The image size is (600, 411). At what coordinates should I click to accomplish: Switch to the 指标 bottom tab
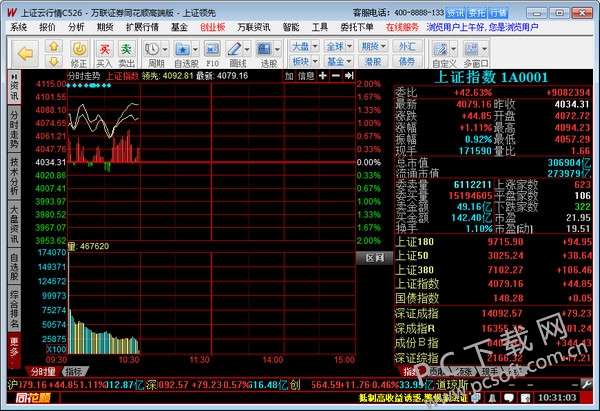(75, 371)
